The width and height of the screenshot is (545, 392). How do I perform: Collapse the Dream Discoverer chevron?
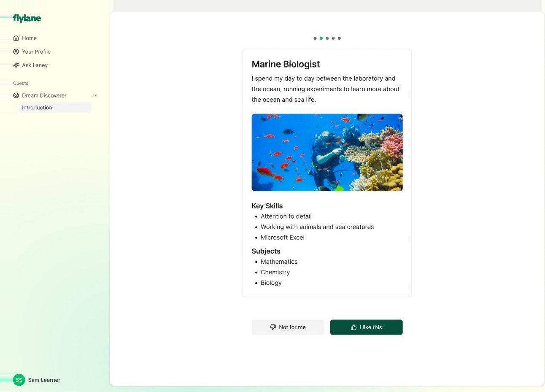(x=94, y=95)
